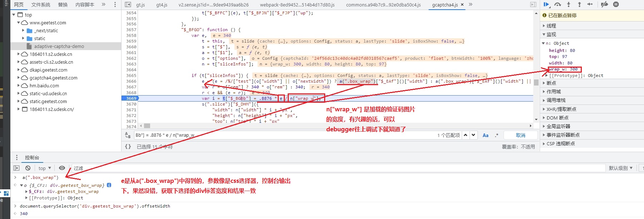Click the code editor vertical scrollbar thumb

[536, 82]
